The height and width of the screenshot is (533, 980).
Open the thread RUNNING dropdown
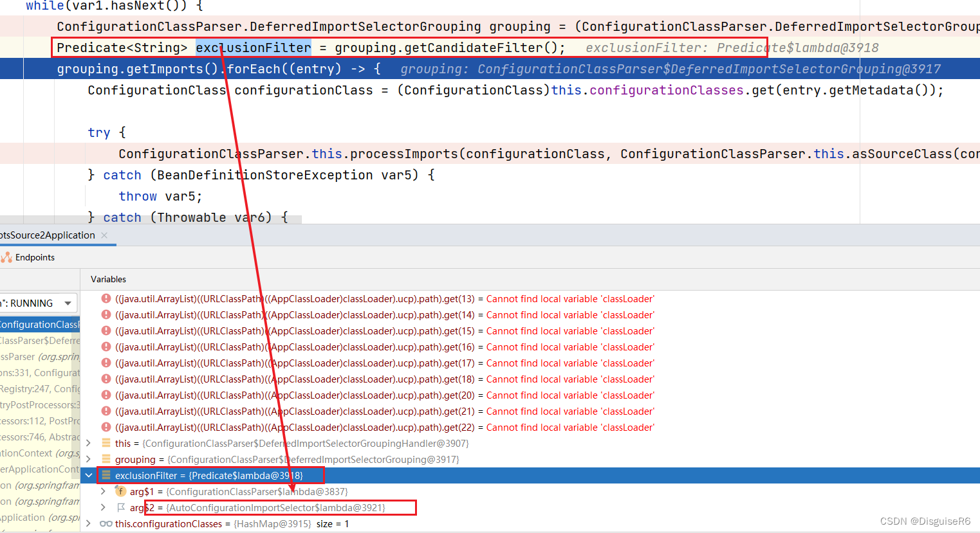(x=68, y=303)
